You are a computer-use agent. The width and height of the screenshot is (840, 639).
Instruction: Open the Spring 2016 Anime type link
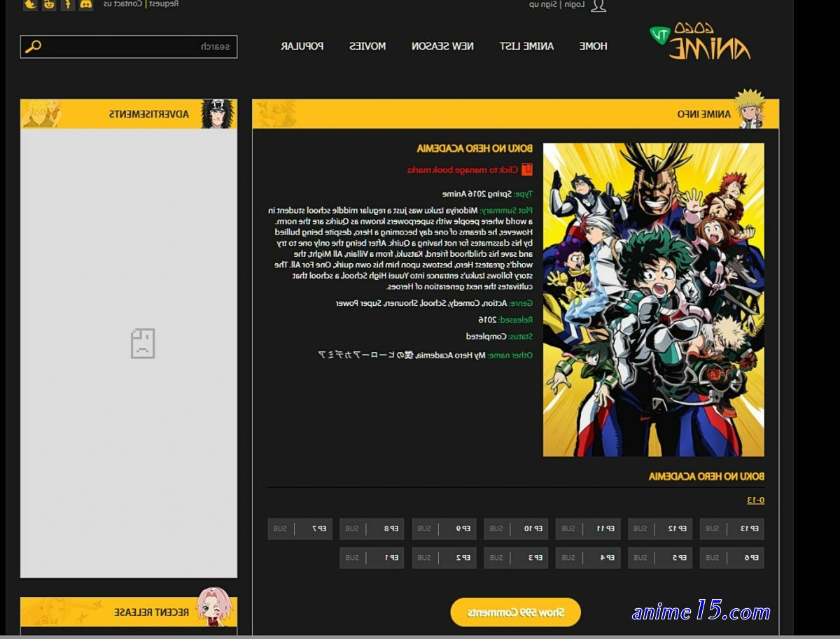[x=477, y=193]
